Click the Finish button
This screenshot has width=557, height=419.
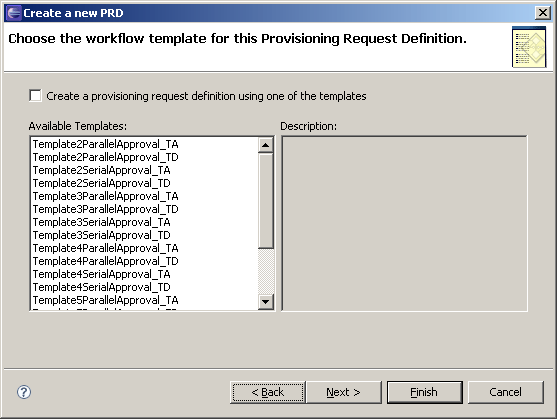point(424,392)
